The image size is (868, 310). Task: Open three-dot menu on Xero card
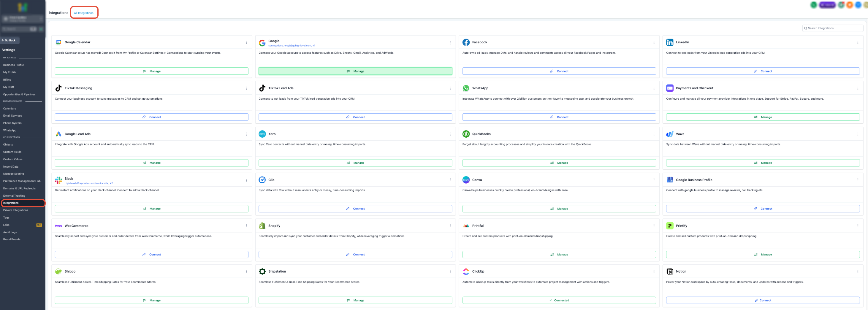click(x=450, y=134)
